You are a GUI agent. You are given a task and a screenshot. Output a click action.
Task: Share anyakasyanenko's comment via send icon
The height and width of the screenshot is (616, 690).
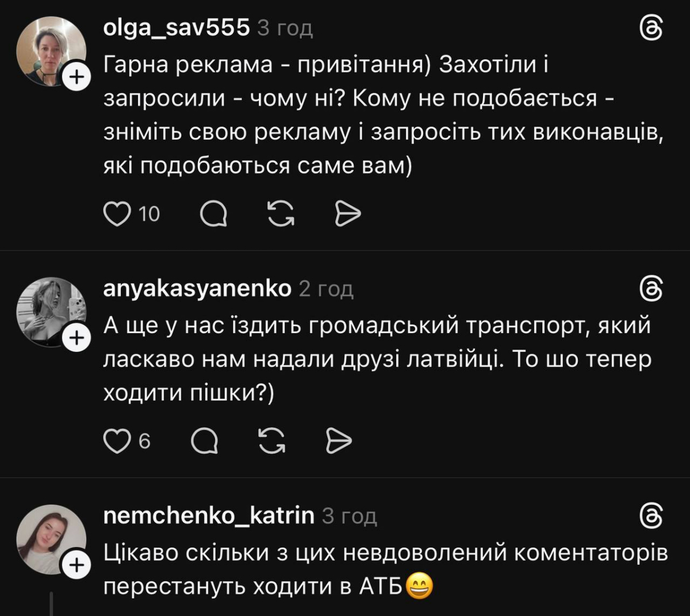tap(339, 441)
